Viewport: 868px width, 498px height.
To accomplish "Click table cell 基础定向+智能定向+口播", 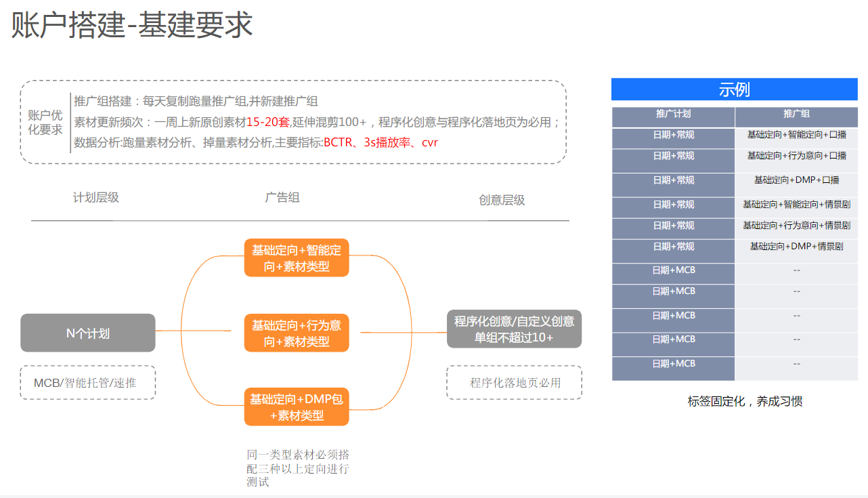I will pos(796,135).
